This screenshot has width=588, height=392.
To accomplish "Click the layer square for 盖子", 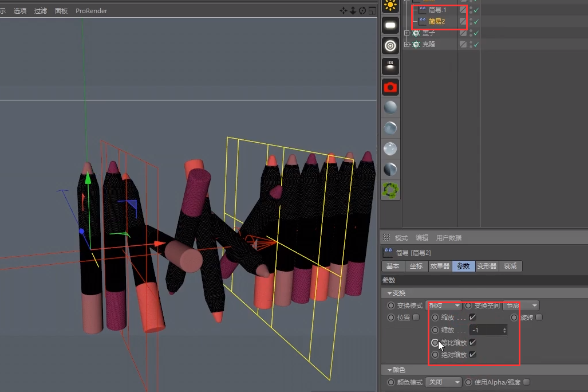I will 463,33.
